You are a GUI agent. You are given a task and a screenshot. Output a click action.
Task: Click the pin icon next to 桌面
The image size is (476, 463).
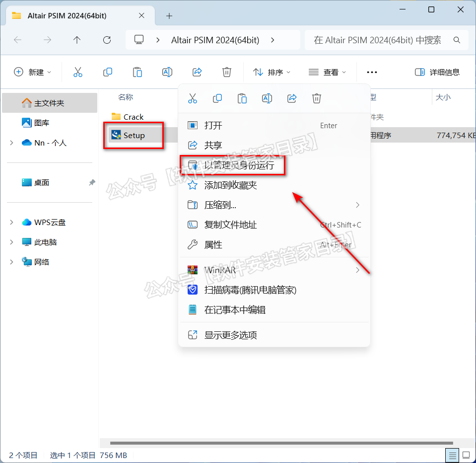click(92, 183)
